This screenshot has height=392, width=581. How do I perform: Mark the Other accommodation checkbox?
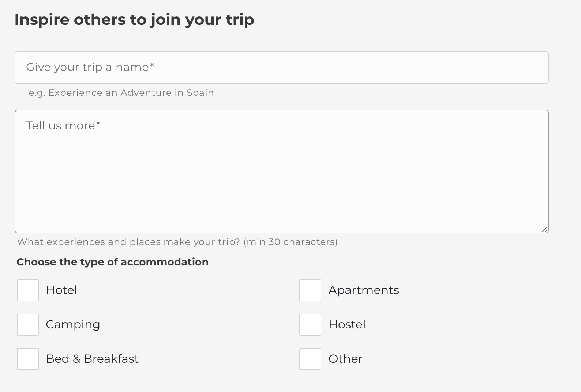(310, 359)
